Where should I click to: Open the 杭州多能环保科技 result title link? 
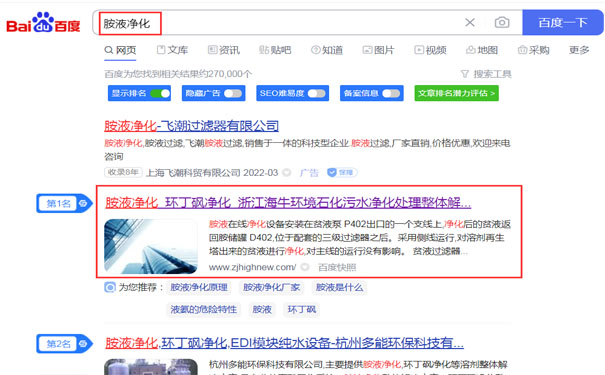pyautogui.click(x=284, y=343)
